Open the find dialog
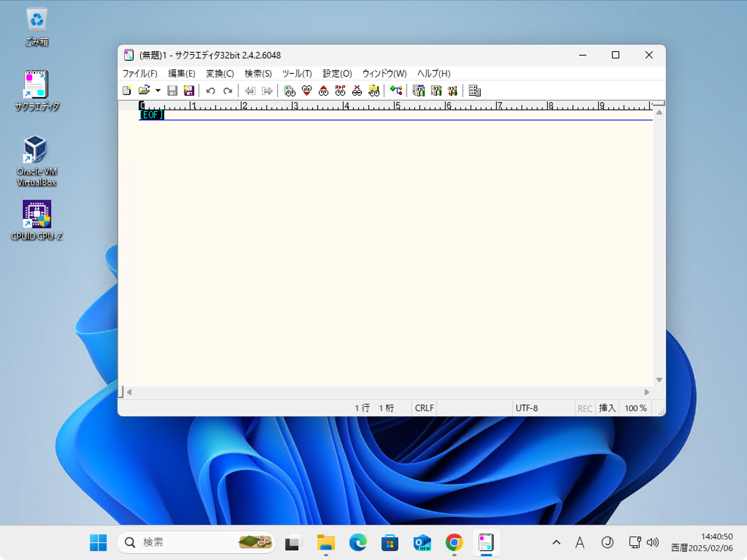The width and height of the screenshot is (747, 560). pyautogui.click(x=290, y=90)
